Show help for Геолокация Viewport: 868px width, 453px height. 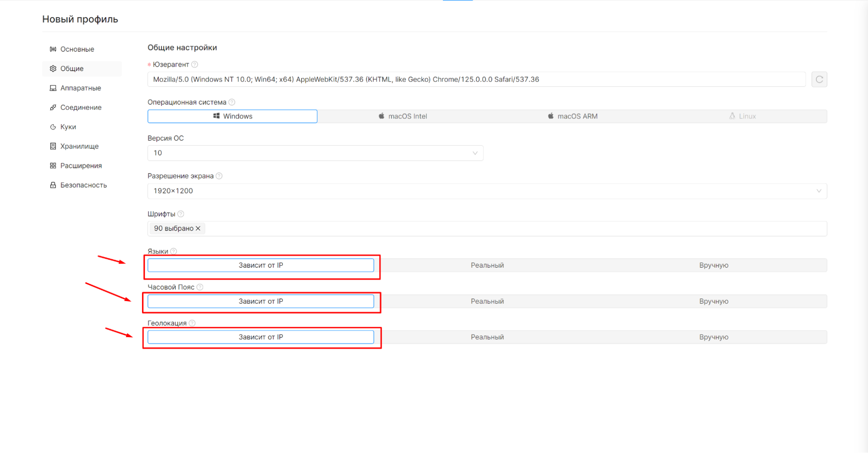(192, 323)
